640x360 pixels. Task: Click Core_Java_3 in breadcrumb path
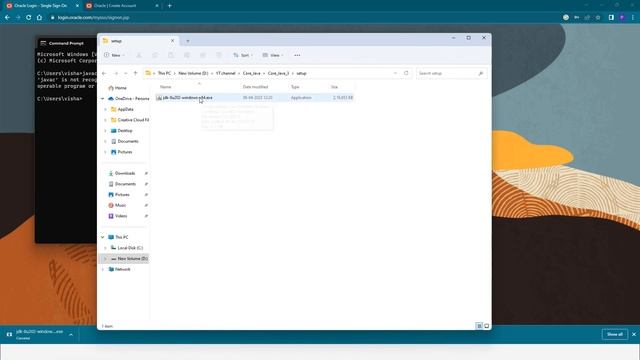coord(278,73)
